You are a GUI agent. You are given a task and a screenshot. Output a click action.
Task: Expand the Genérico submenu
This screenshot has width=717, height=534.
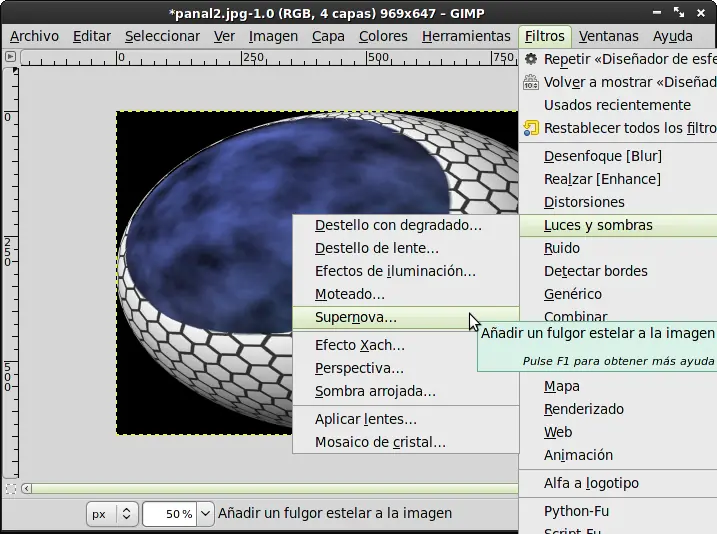[x=618, y=294]
